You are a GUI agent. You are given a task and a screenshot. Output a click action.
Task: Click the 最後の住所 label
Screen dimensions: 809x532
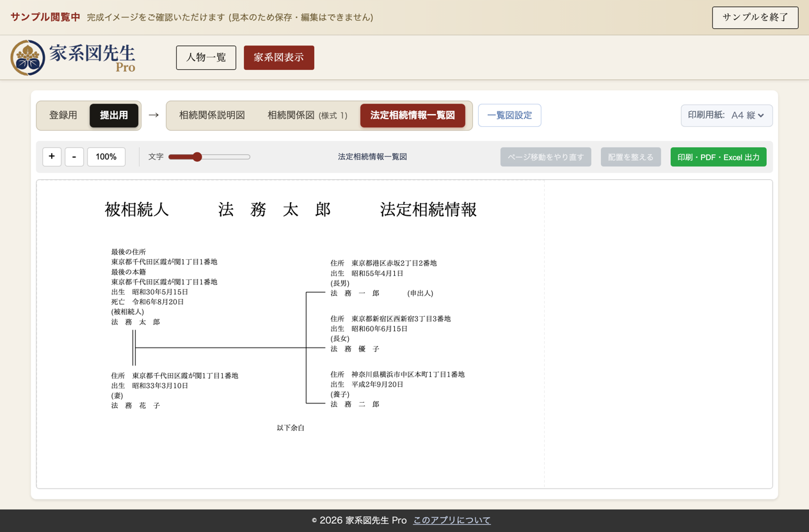129,252
